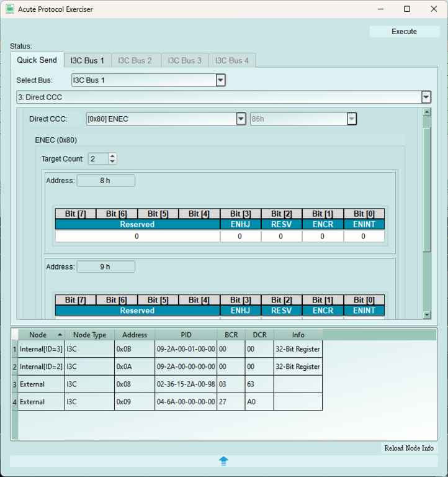Expand the '3: Direct CCC' command dropdown
The width and height of the screenshot is (448, 477).
pyautogui.click(x=426, y=98)
